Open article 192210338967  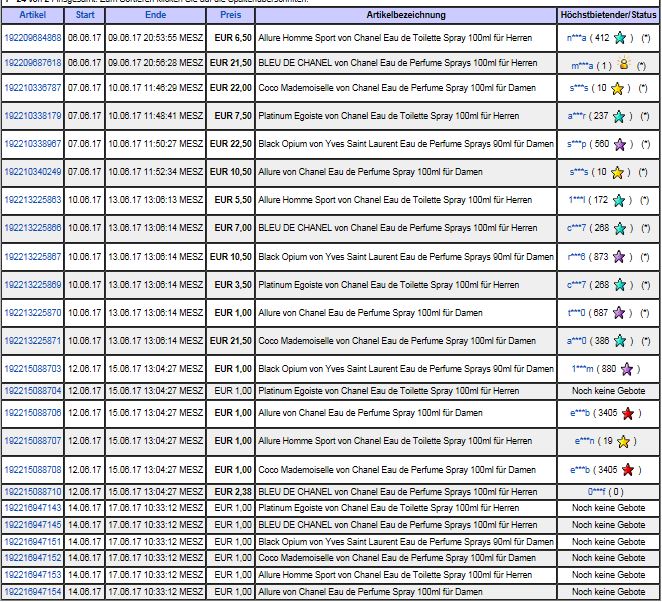coord(33,144)
